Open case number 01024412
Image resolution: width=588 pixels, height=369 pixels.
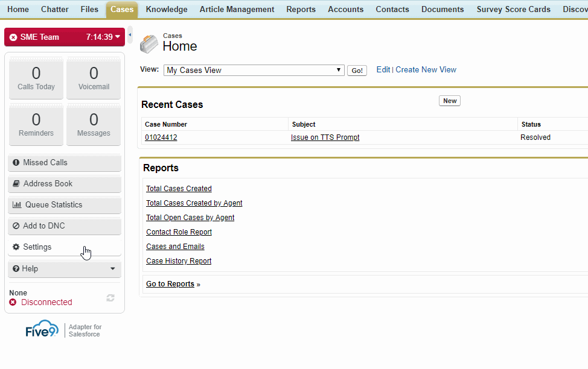[x=161, y=137]
